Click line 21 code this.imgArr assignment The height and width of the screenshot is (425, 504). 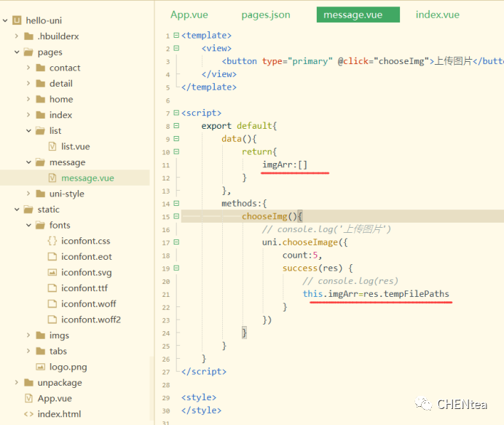click(376, 294)
